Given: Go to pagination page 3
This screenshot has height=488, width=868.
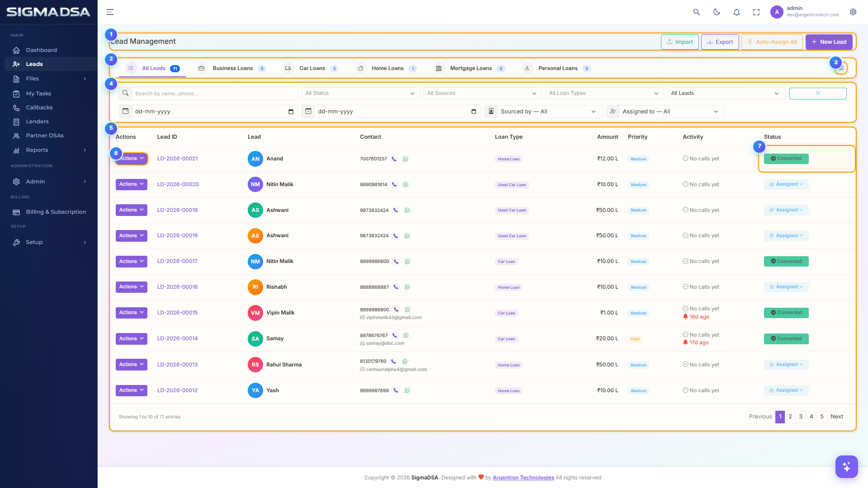Looking at the screenshot, I should (x=801, y=417).
